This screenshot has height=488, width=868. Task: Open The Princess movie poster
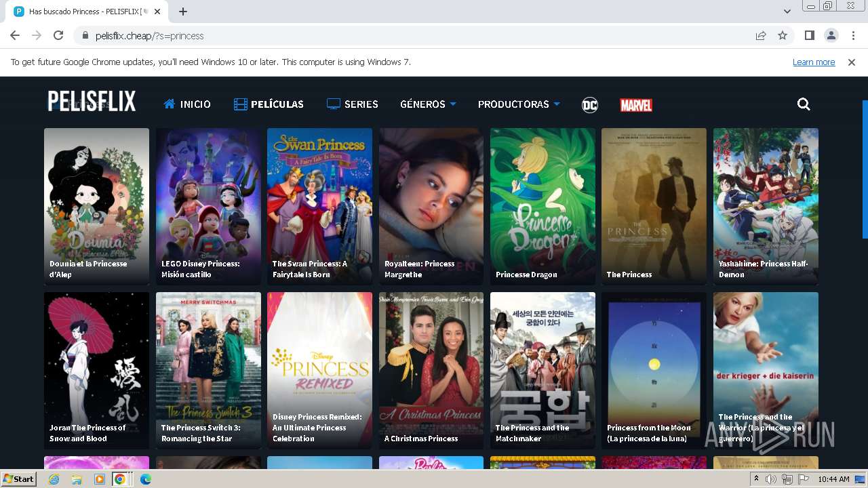point(654,206)
